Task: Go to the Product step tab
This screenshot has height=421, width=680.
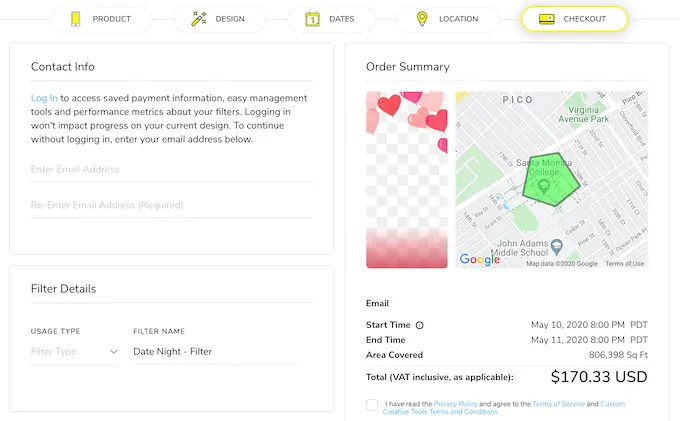Action: click(x=101, y=19)
